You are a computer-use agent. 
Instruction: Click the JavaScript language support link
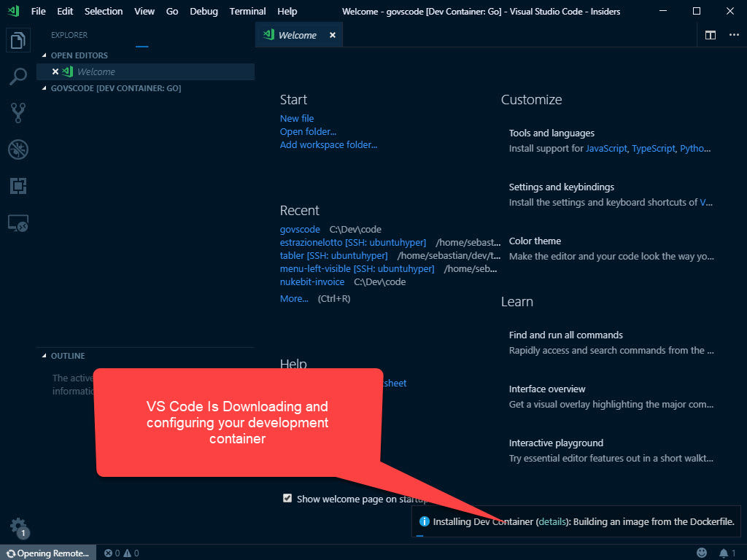[x=606, y=149]
